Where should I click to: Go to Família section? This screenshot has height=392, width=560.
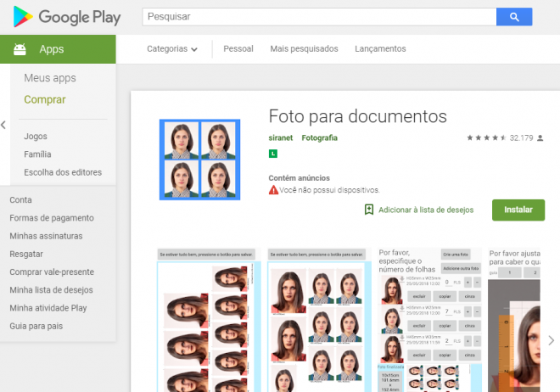click(x=37, y=154)
